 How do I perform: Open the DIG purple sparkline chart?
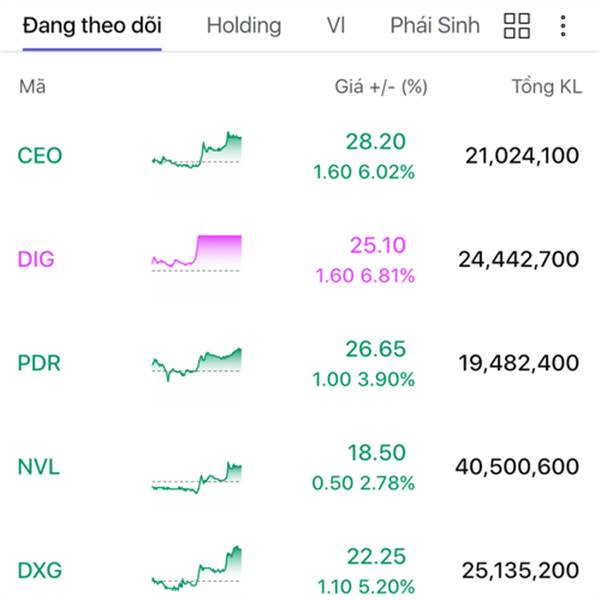(x=197, y=253)
